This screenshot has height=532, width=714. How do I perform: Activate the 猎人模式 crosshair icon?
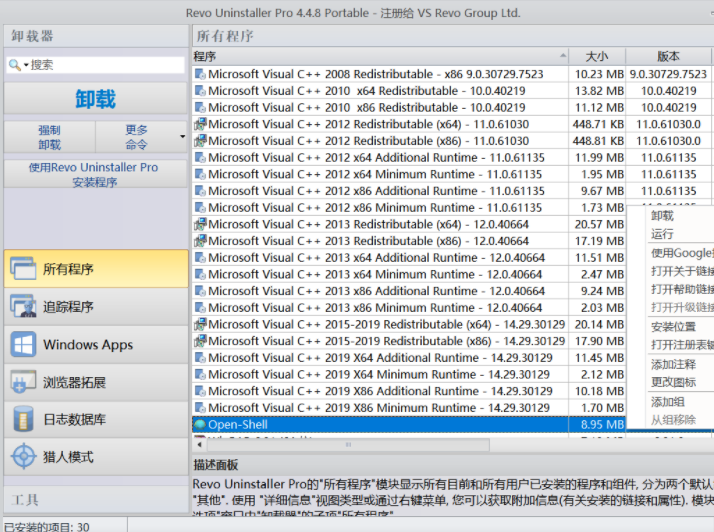pos(23,456)
